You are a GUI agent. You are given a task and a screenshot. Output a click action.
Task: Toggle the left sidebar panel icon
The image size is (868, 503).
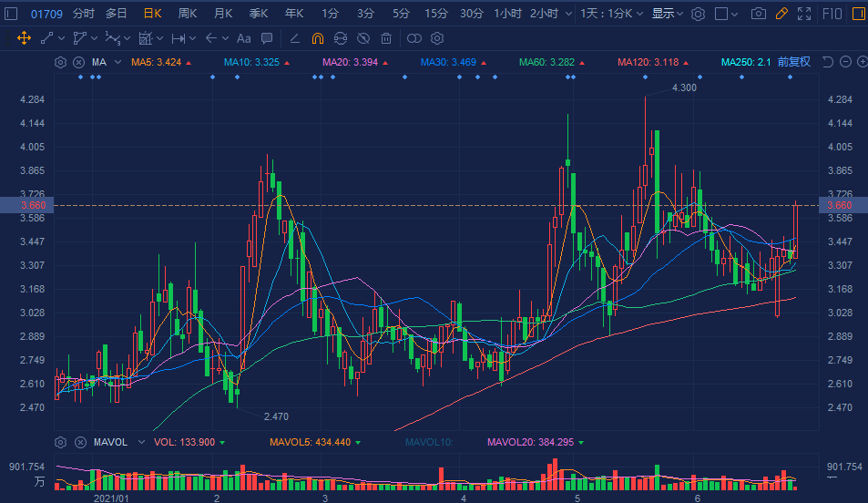coord(11,14)
